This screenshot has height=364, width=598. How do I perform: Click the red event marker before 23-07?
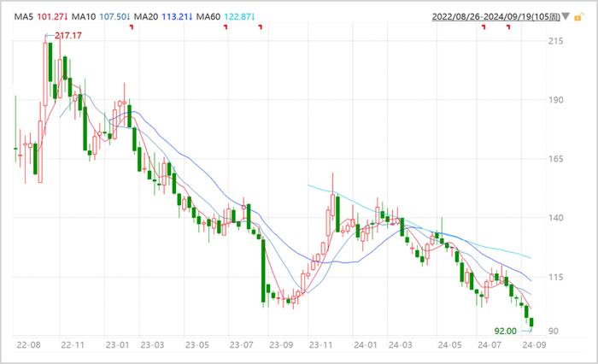pos(226,26)
